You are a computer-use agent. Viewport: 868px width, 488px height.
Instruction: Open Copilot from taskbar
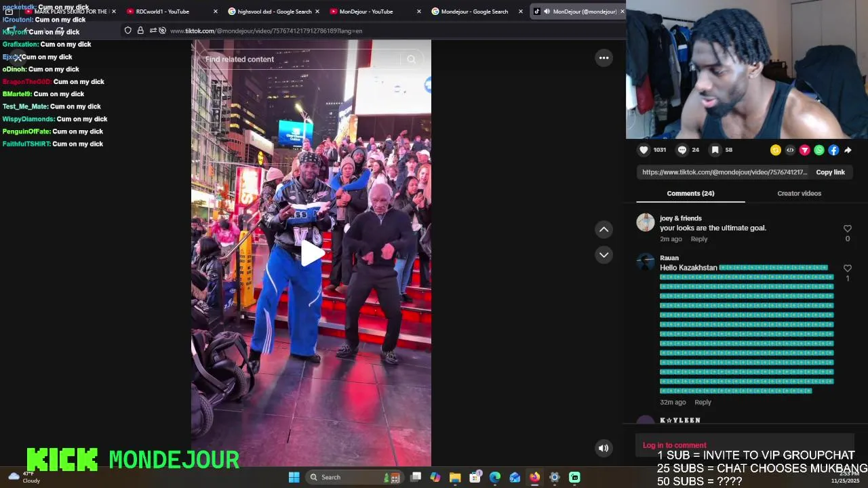pyautogui.click(x=435, y=477)
